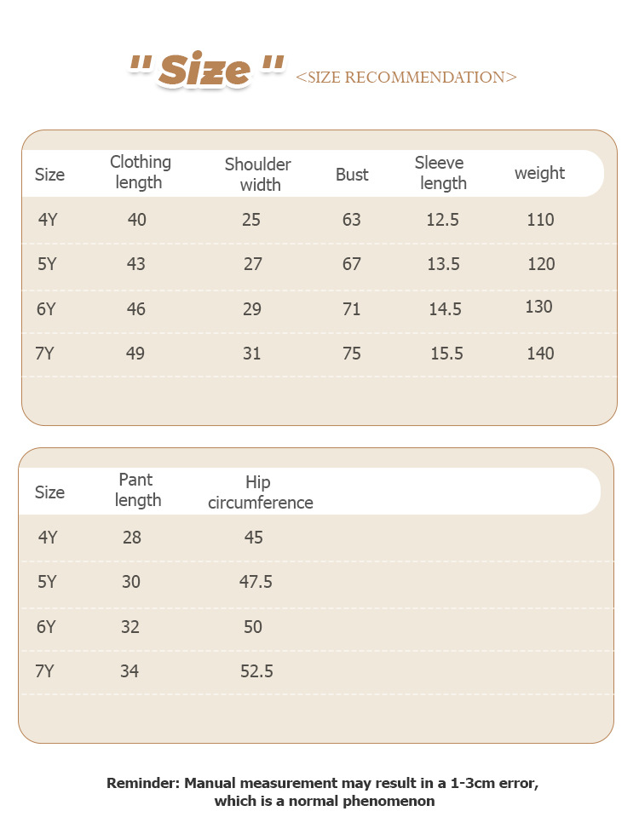The width and height of the screenshot is (639, 840).
Task: Click the Pant length column header
Action: pos(137,490)
